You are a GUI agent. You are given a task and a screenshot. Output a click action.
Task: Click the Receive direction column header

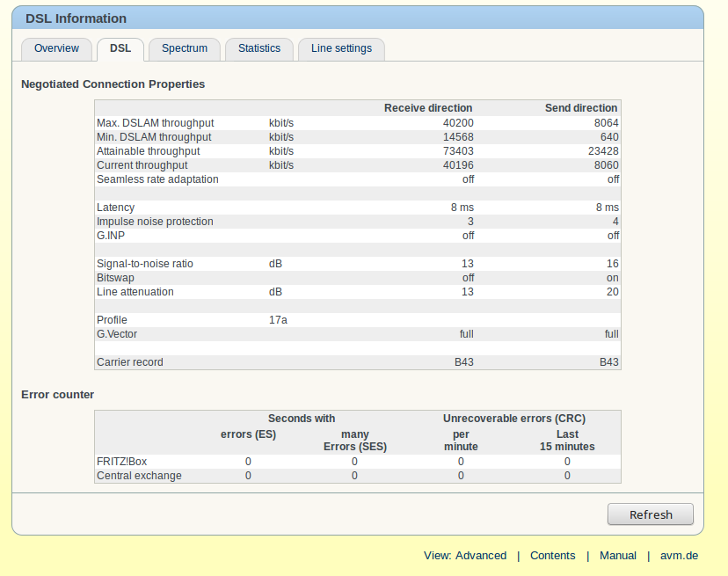[x=428, y=108]
